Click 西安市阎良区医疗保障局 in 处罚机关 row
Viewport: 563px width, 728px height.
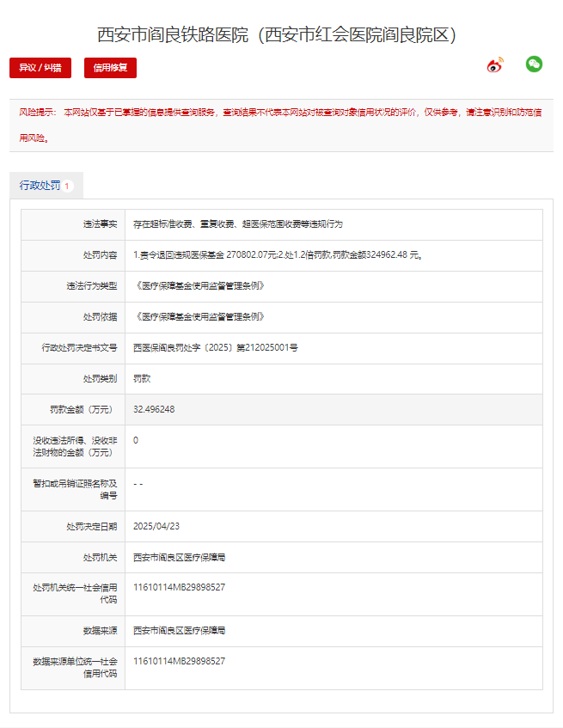(179, 558)
